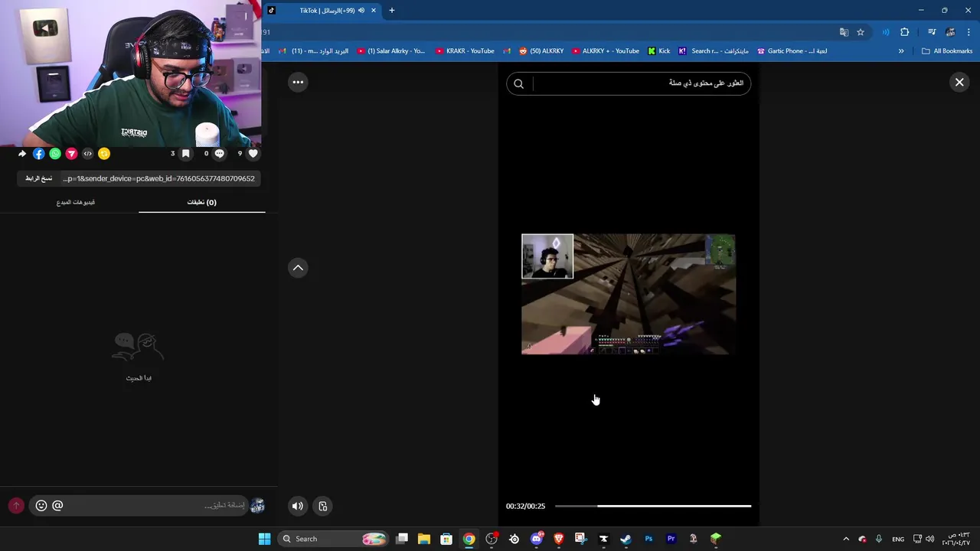The image size is (980, 551).
Task: Open the Chrome profile avatar
Action: (x=950, y=32)
